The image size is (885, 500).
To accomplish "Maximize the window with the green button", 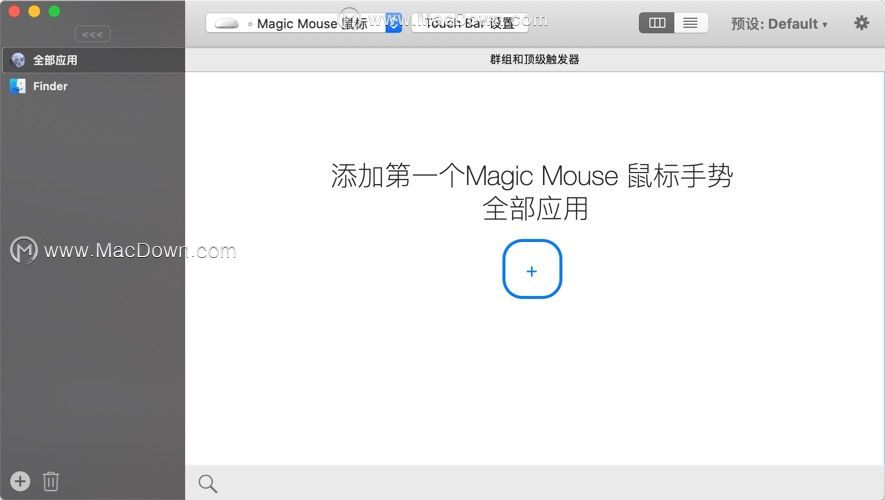I will coord(54,11).
